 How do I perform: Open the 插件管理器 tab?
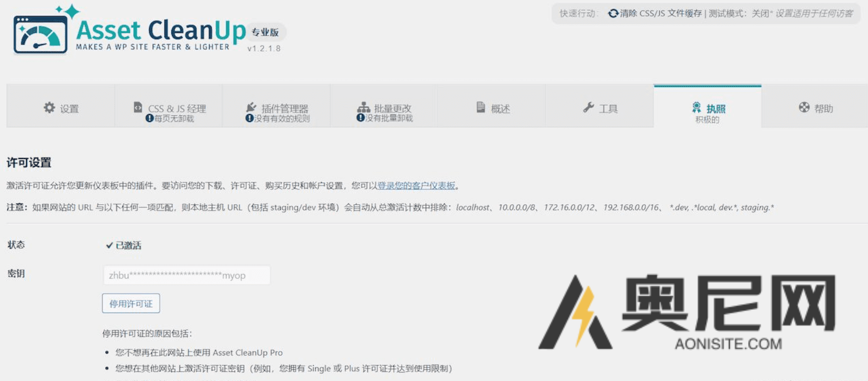tap(277, 106)
